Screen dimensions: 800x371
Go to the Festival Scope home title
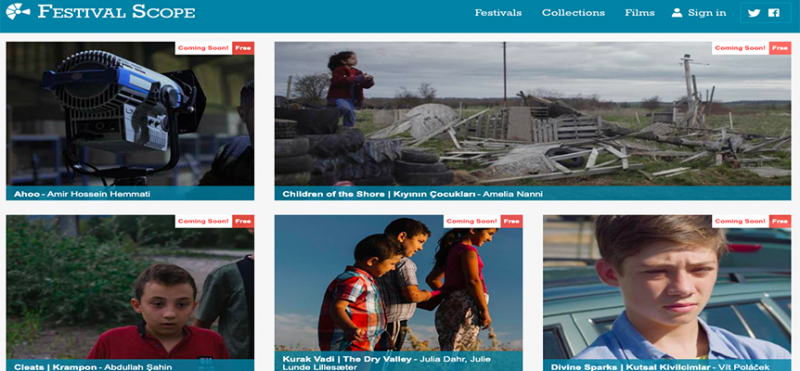point(116,12)
